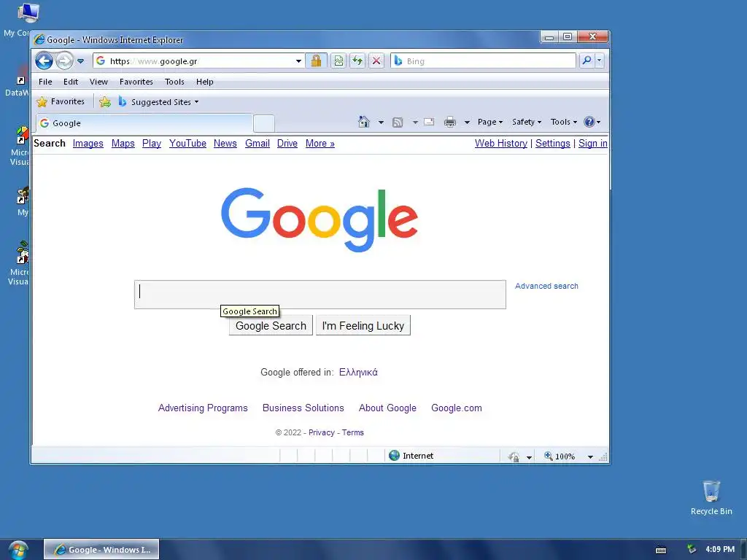Click the I'm Feeling Lucky button

[363, 326]
